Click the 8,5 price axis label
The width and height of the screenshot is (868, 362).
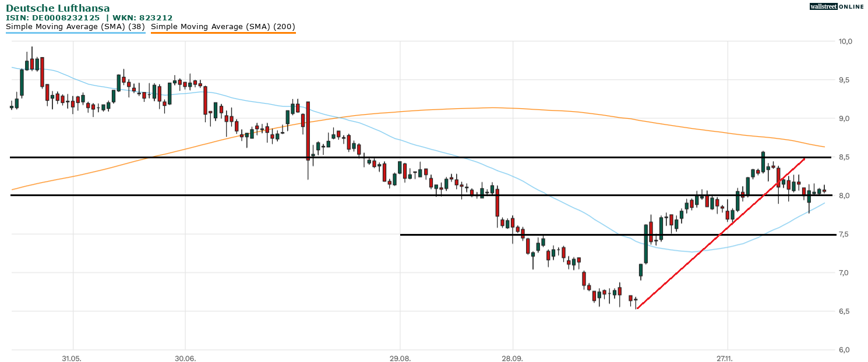(845, 157)
